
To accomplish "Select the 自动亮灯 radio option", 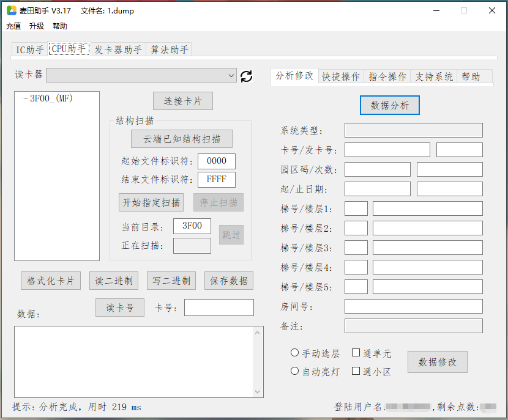I will point(294,370).
